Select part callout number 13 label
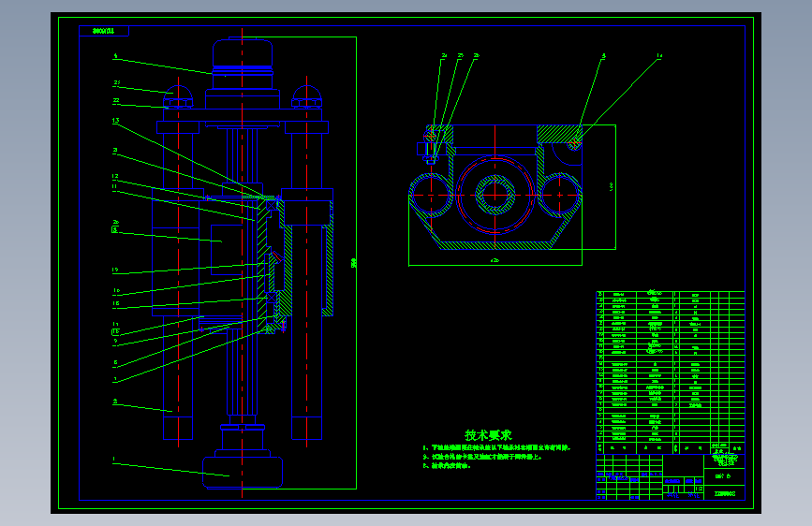 click(x=115, y=121)
